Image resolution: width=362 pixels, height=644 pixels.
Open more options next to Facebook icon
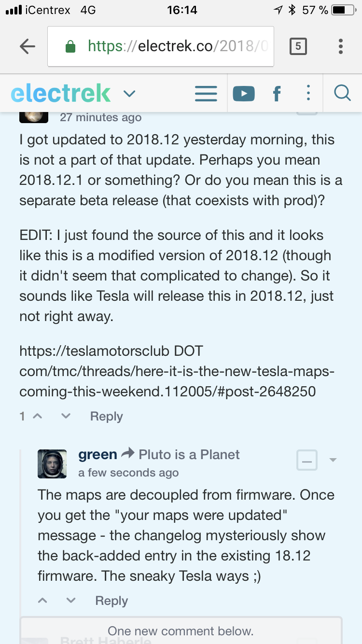pyautogui.click(x=308, y=93)
